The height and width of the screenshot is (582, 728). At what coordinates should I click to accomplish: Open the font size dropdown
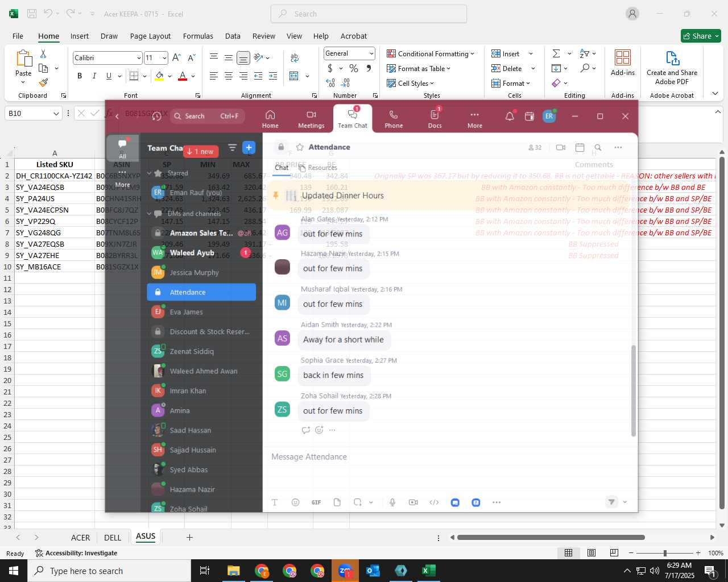click(164, 58)
